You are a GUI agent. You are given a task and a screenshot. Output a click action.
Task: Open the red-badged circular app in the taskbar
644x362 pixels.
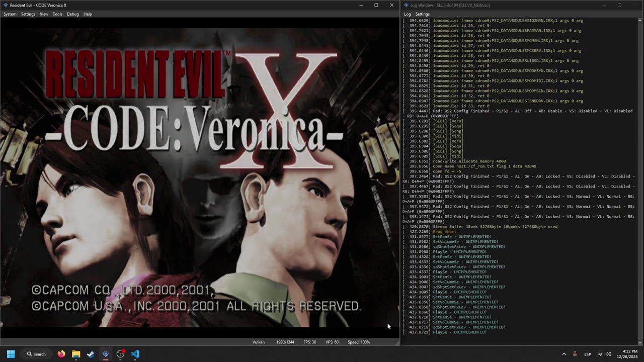[120, 354]
